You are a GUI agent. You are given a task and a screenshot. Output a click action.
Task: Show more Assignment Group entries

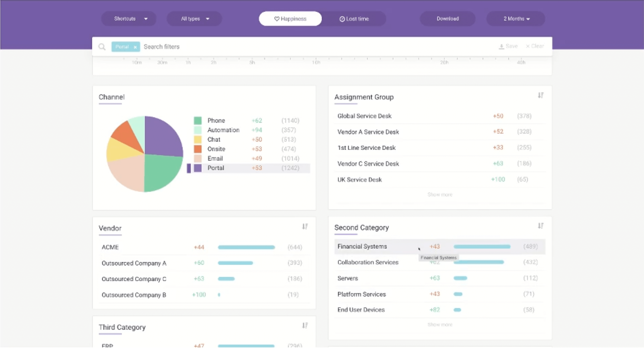[440, 194]
